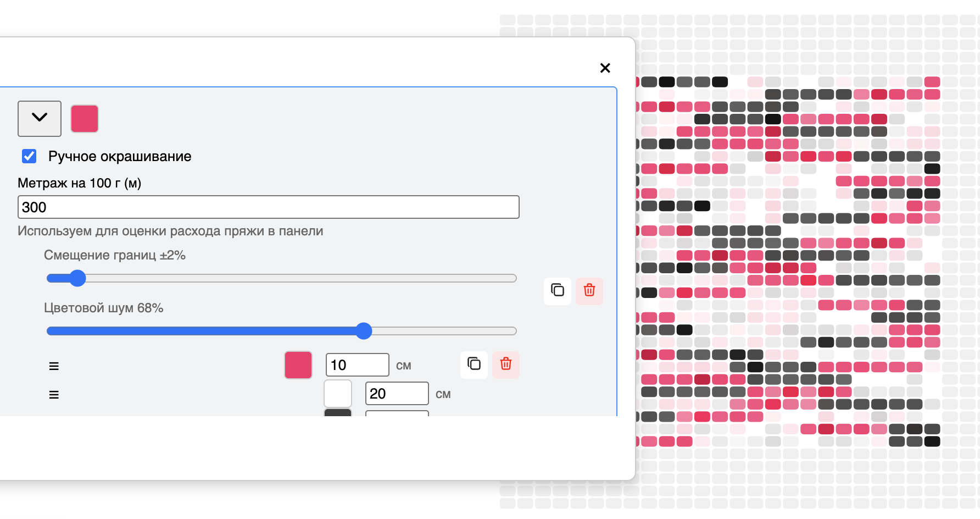Screen dimensions: 980x519
Task: Duplicate the yarn using the upper copy icon
Action: pos(558,290)
